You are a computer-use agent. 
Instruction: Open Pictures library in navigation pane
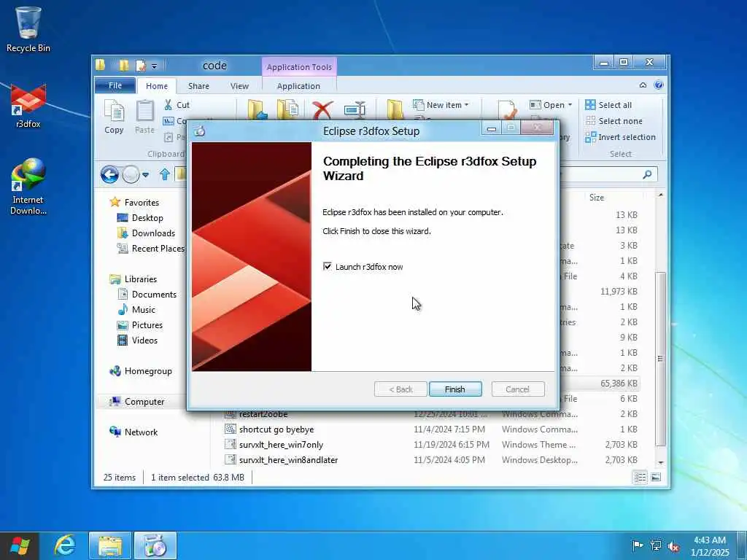(147, 324)
